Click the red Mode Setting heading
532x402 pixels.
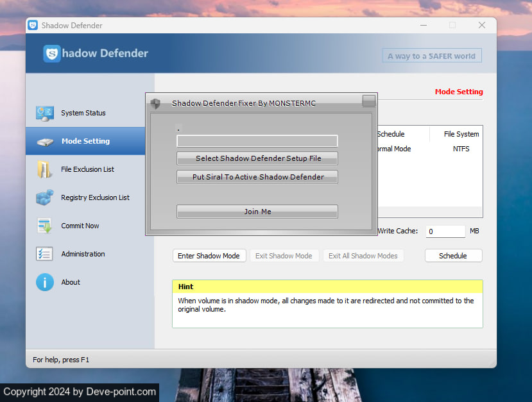pos(459,92)
